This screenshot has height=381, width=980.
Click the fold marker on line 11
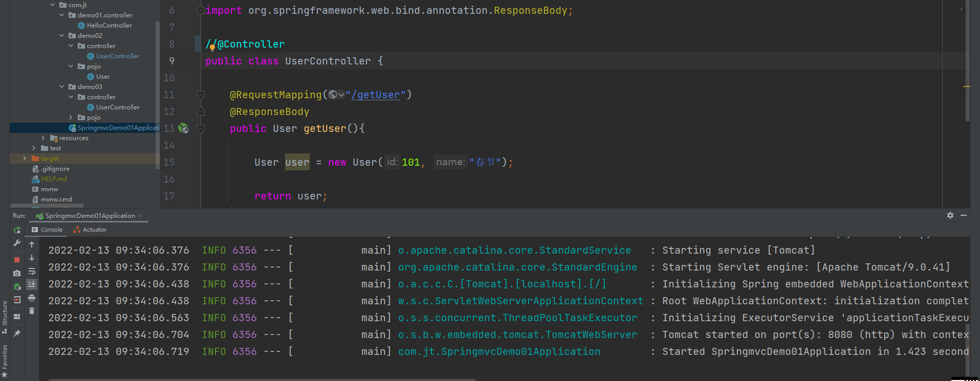(x=201, y=95)
